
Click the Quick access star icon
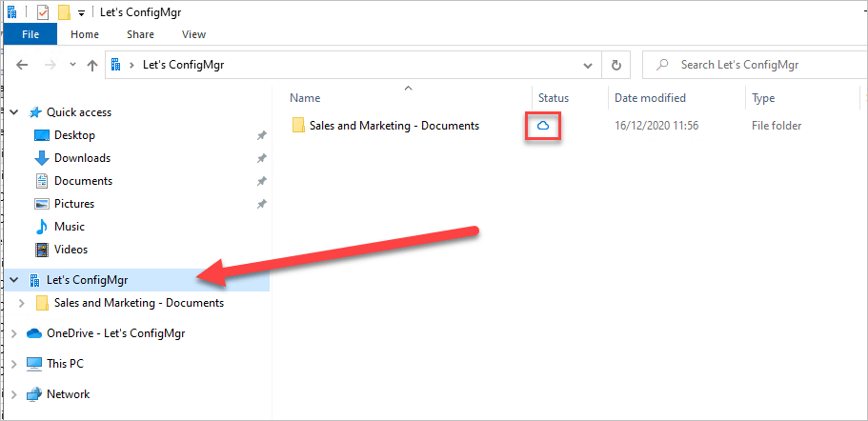click(35, 112)
